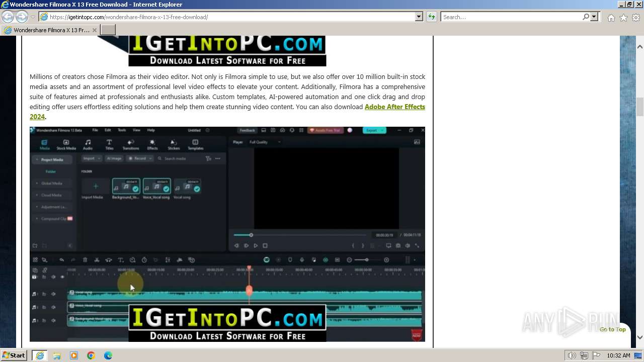Restore down the Internet Explorer window
This screenshot has width=644, height=362.
(630, 5)
